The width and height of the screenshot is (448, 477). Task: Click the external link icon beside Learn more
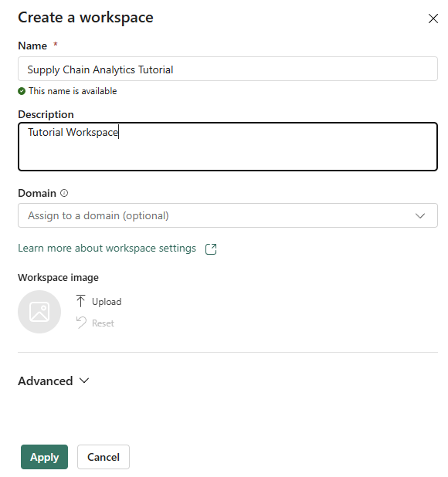pyautogui.click(x=211, y=249)
